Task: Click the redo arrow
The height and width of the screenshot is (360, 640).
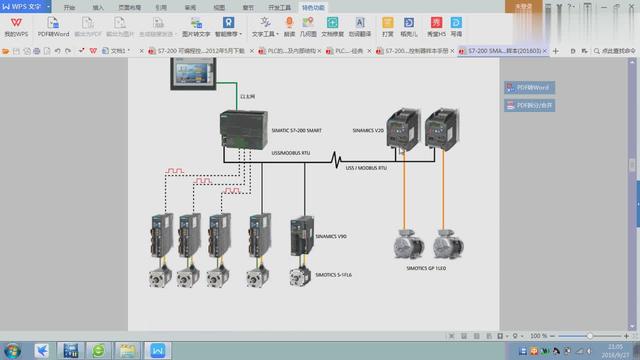Action: click(x=68, y=51)
